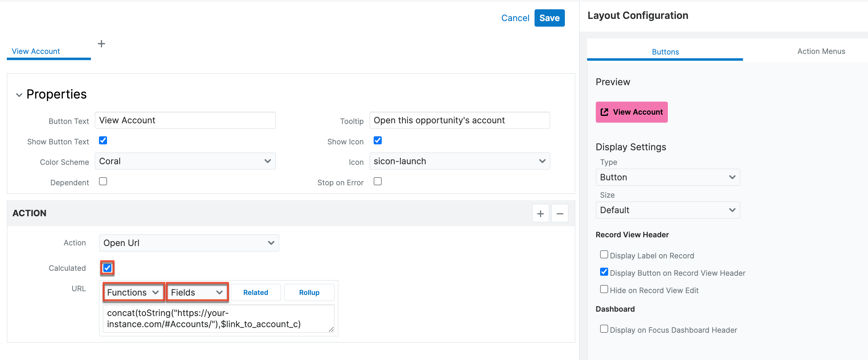The height and width of the screenshot is (360, 868).
Task: Check the Stop on Error checkbox
Action: (377, 181)
